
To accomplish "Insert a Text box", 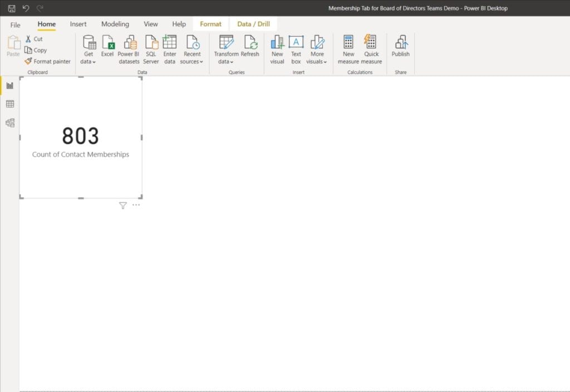I will coord(296,49).
